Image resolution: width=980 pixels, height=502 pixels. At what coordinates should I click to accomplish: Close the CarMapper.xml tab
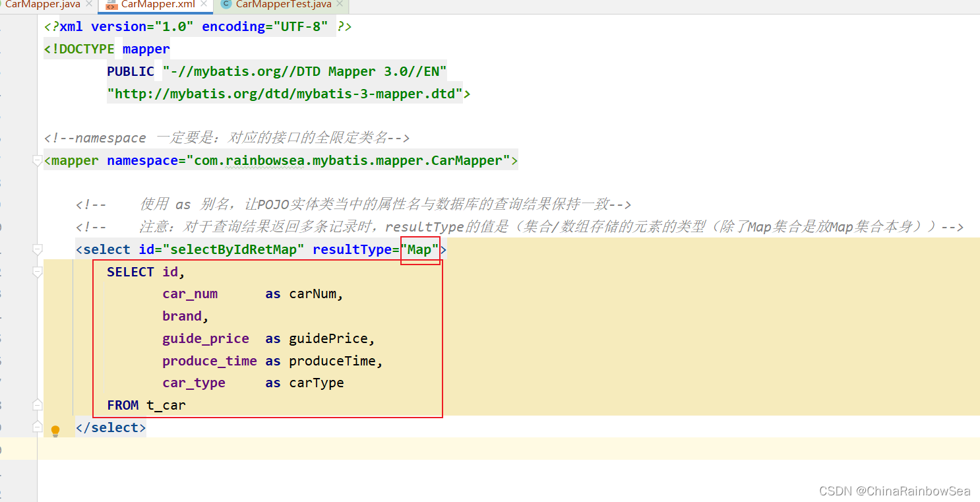click(x=204, y=5)
